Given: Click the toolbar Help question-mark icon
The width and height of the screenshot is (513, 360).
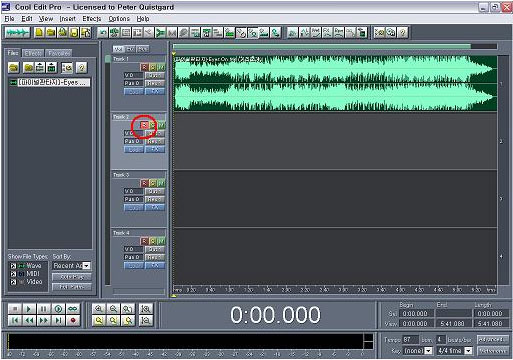Looking at the screenshot, I should pos(403,32).
